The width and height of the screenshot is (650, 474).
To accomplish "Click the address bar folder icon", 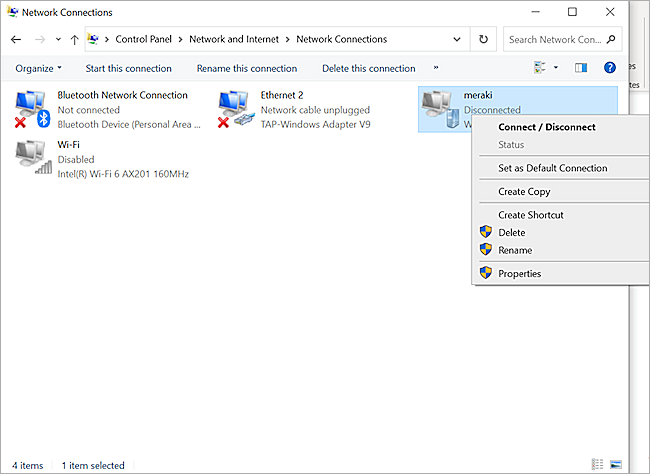I will (x=93, y=39).
